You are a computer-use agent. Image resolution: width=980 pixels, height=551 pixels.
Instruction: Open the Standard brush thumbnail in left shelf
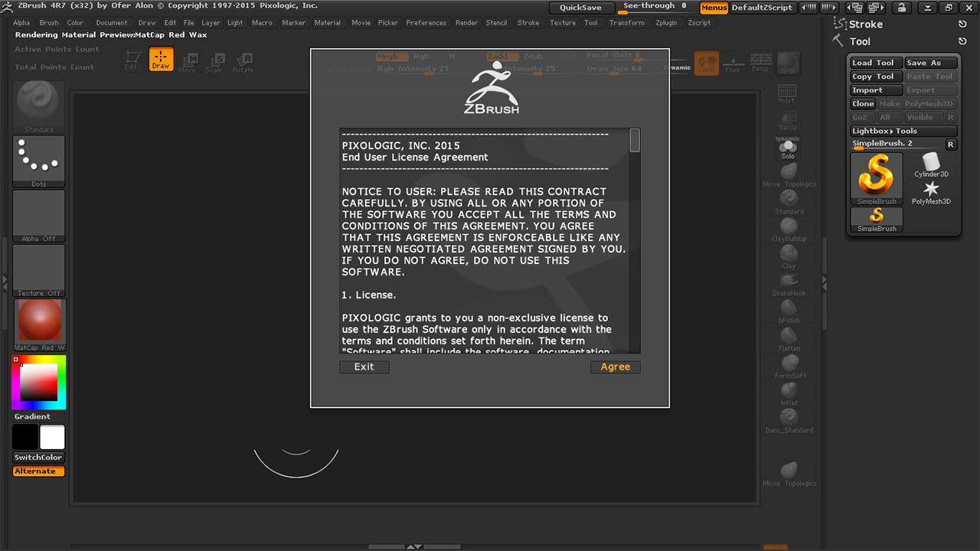tap(39, 107)
